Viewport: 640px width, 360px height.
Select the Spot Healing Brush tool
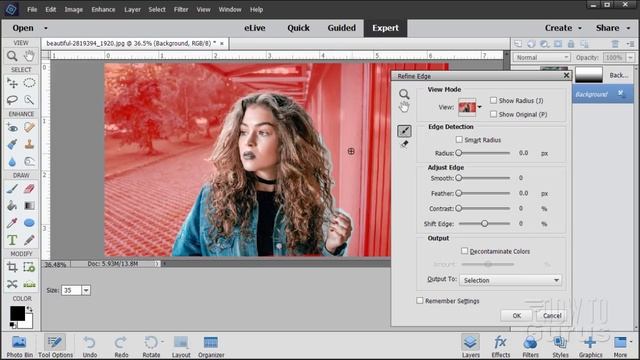click(29, 127)
